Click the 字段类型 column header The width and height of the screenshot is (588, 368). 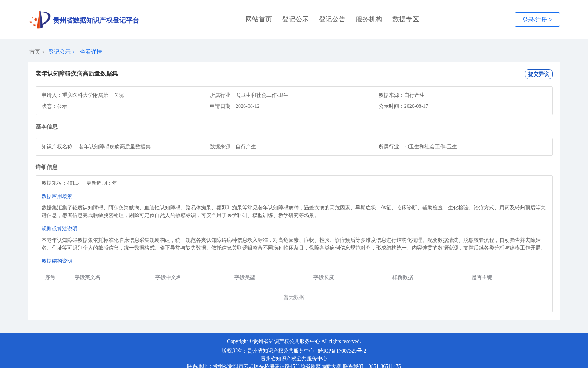pyautogui.click(x=245, y=277)
